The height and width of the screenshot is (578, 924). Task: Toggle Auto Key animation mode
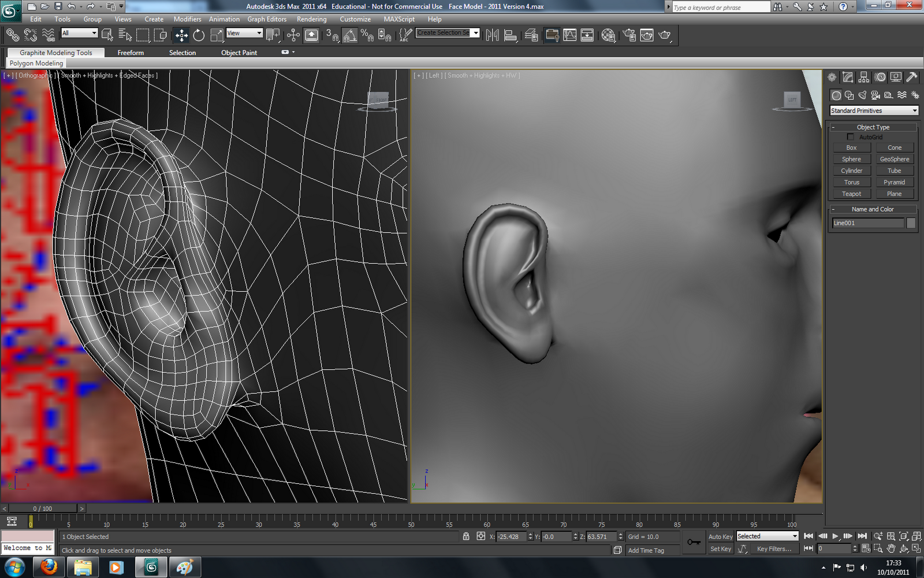[x=720, y=536]
